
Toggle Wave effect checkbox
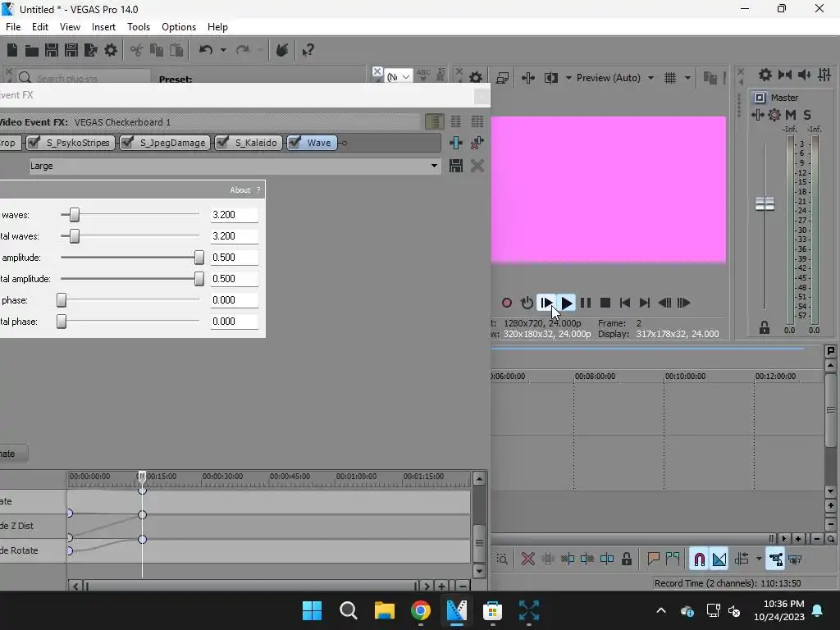pyautogui.click(x=294, y=143)
